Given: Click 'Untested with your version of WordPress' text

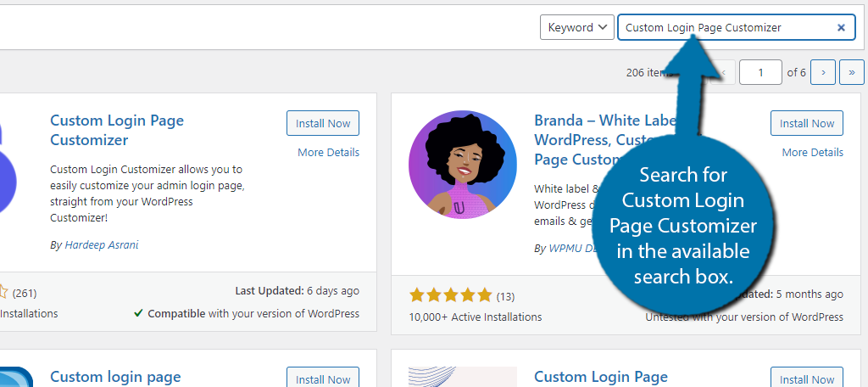Looking at the screenshot, I should (x=744, y=317).
